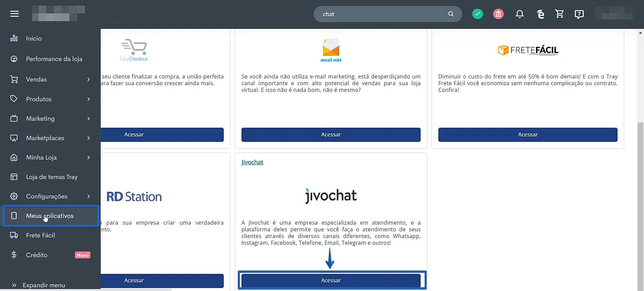Open Meus aplicativos menu item
The height and width of the screenshot is (291, 644).
coord(50,216)
